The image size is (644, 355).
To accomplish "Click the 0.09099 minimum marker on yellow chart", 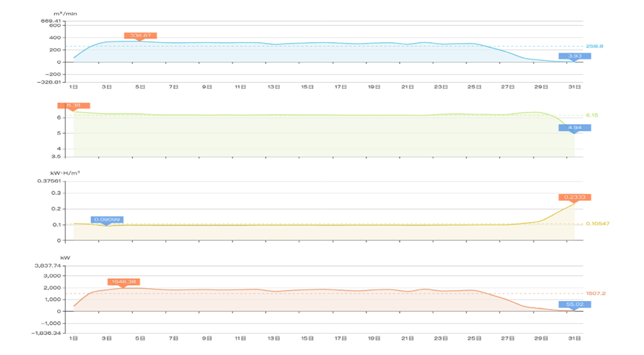I will click(107, 220).
